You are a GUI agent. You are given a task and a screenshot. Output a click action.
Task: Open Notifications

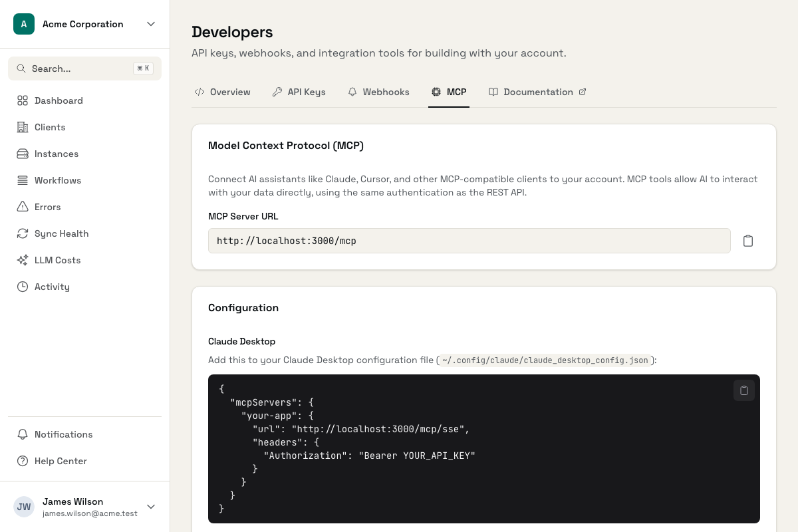click(x=63, y=434)
